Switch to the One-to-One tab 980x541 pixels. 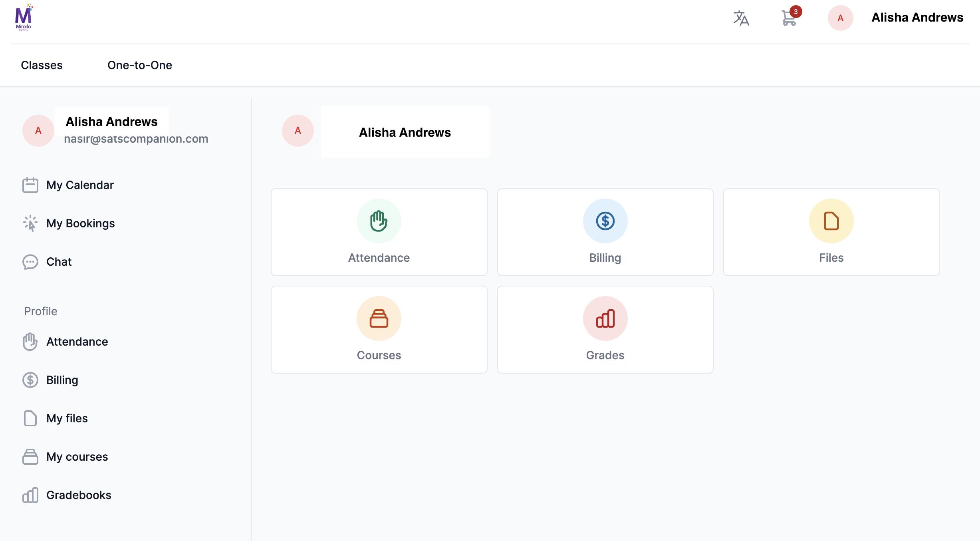(140, 65)
